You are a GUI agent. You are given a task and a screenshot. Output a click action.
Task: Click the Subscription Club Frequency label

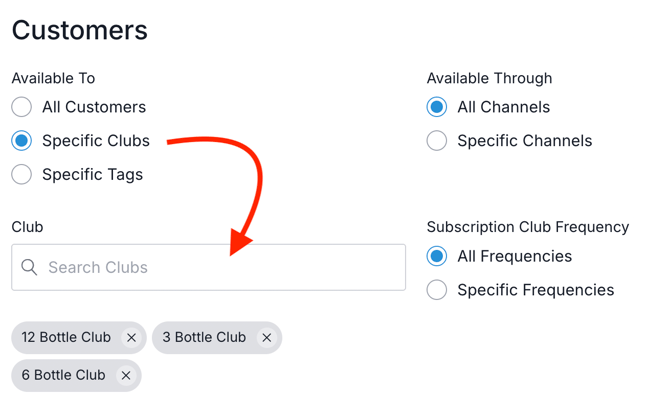coord(527,227)
